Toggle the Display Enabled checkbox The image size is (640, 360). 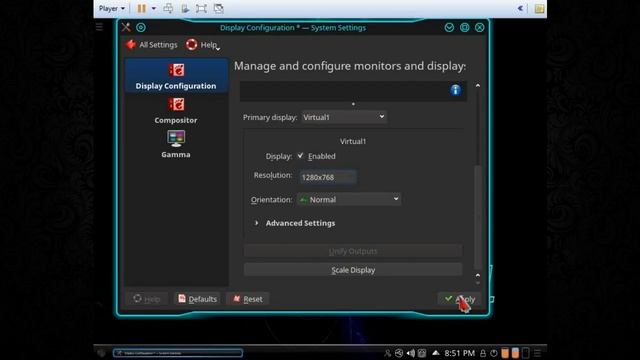pos(300,156)
